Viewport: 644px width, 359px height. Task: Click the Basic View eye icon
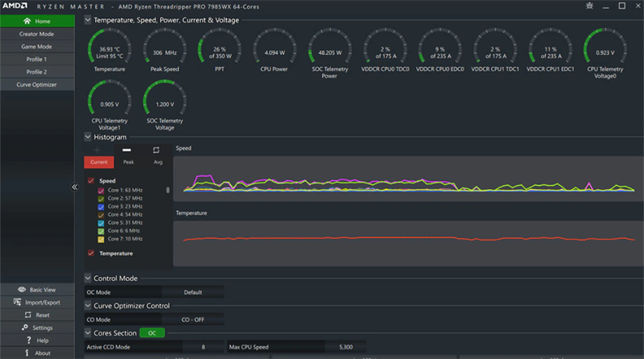pyautogui.click(x=21, y=289)
